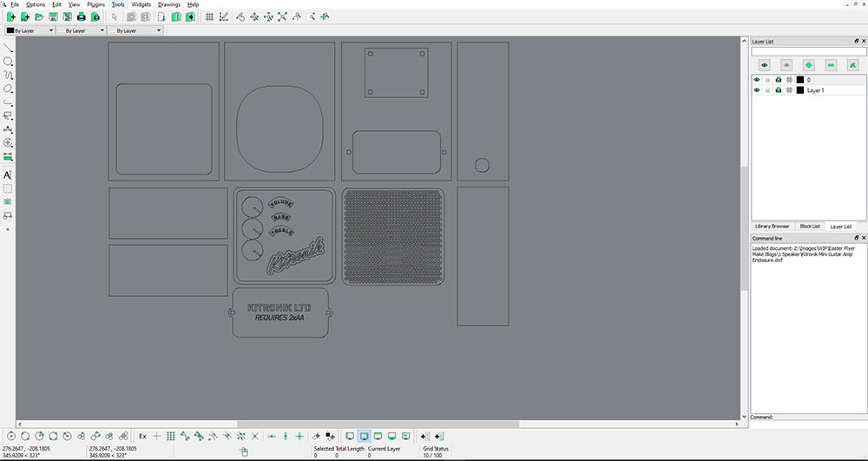Select the Line tool in left toolbar
The width and height of the screenshot is (868, 461).
tap(9, 48)
